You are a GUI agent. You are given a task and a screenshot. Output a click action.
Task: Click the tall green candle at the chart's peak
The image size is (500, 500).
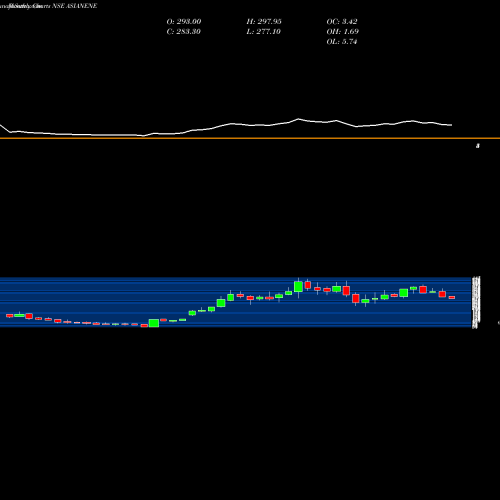click(298, 287)
